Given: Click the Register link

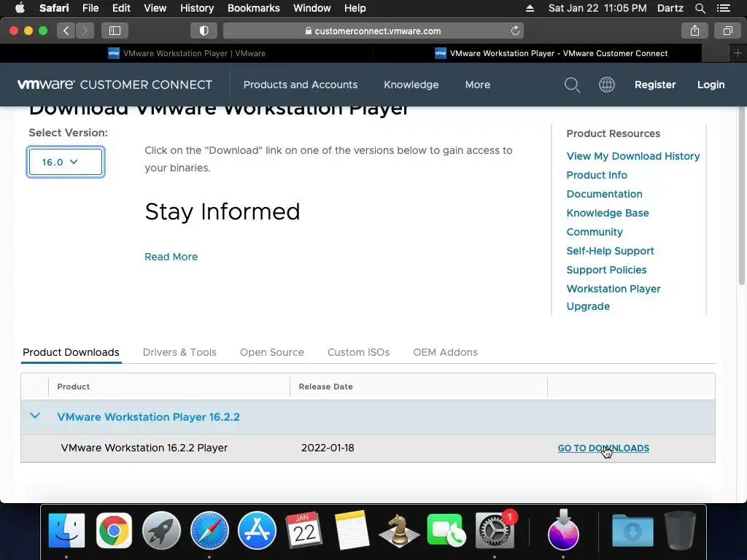Looking at the screenshot, I should 654,85.
